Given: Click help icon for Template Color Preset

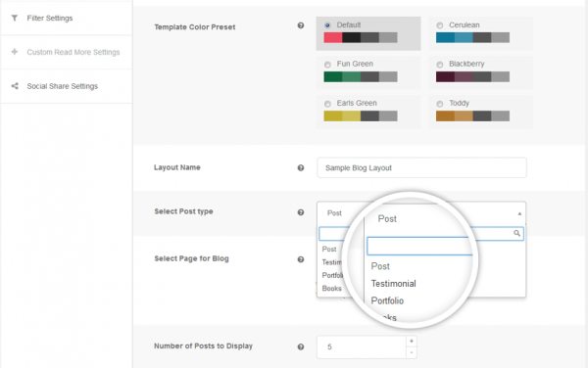Looking at the screenshot, I should click(301, 25).
